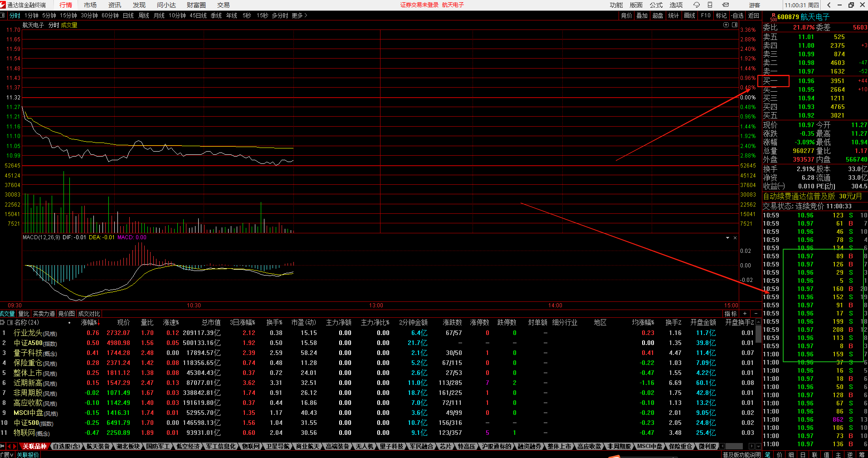
Task: Close the MACD indicator panel
Action: (735, 238)
